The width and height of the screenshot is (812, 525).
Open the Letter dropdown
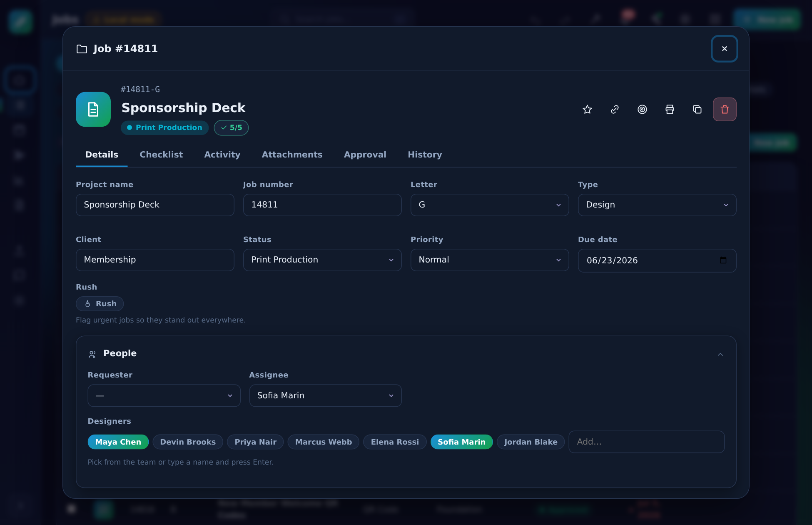click(x=490, y=205)
